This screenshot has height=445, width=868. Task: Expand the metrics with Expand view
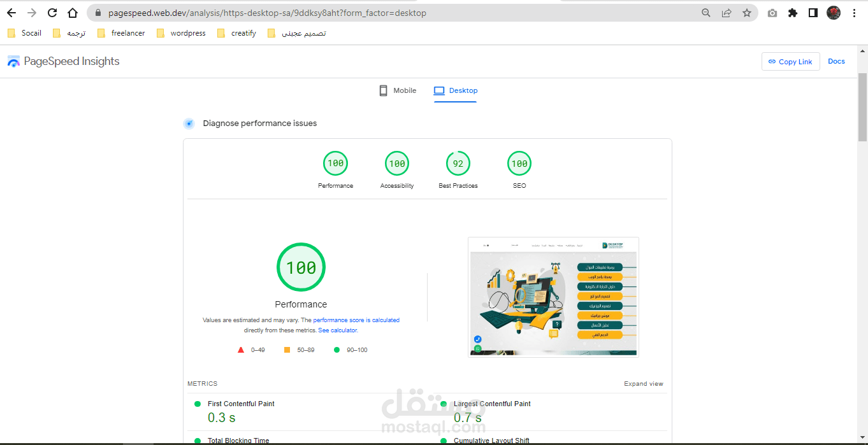click(644, 384)
